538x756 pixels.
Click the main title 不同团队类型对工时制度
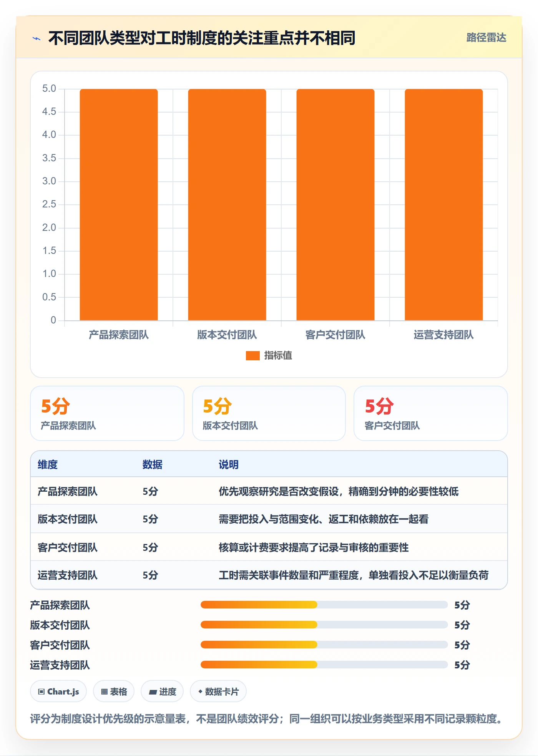(x=202, y=38)
